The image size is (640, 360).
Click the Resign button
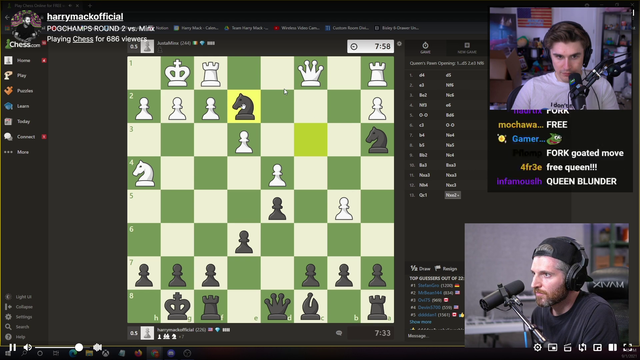coord(446,269)
